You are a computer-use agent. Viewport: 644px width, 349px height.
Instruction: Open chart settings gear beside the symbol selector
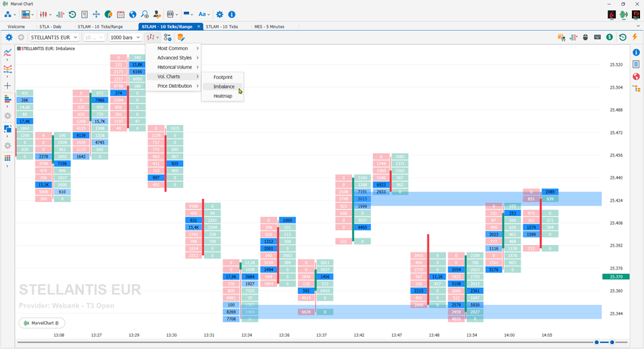(x=9, y=38)
